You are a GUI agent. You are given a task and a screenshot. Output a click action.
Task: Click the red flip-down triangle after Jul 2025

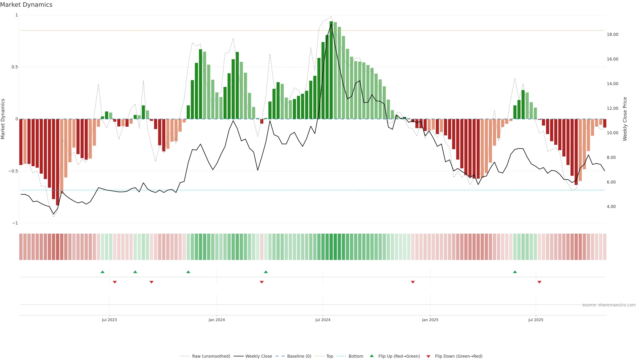pos(539,282)
